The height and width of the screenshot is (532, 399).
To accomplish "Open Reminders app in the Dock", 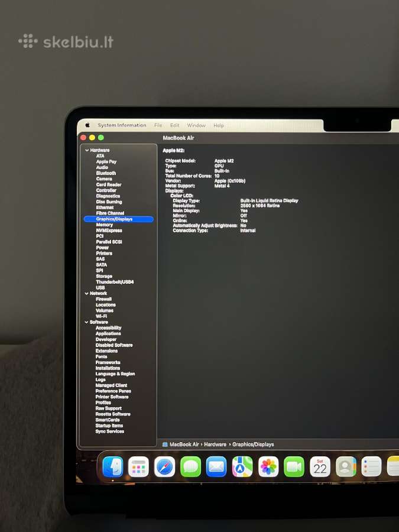I will 372,467.
